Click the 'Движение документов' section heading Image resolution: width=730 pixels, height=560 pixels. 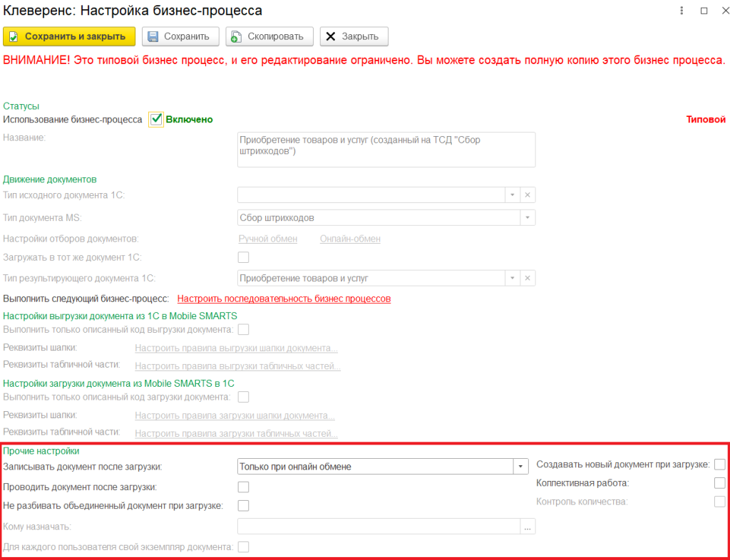click(50, 180)
